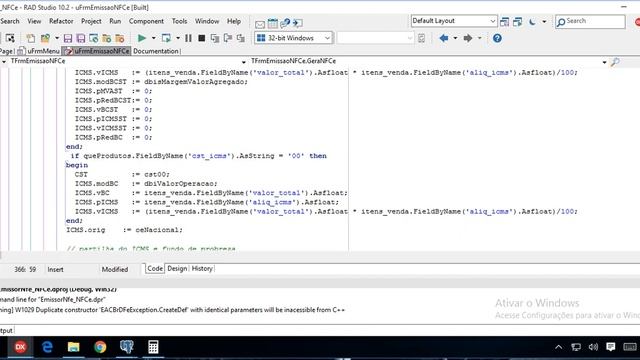The image size is (640, 360).
Task: Click the Remove file from project icon
Action: coord(120,38)
